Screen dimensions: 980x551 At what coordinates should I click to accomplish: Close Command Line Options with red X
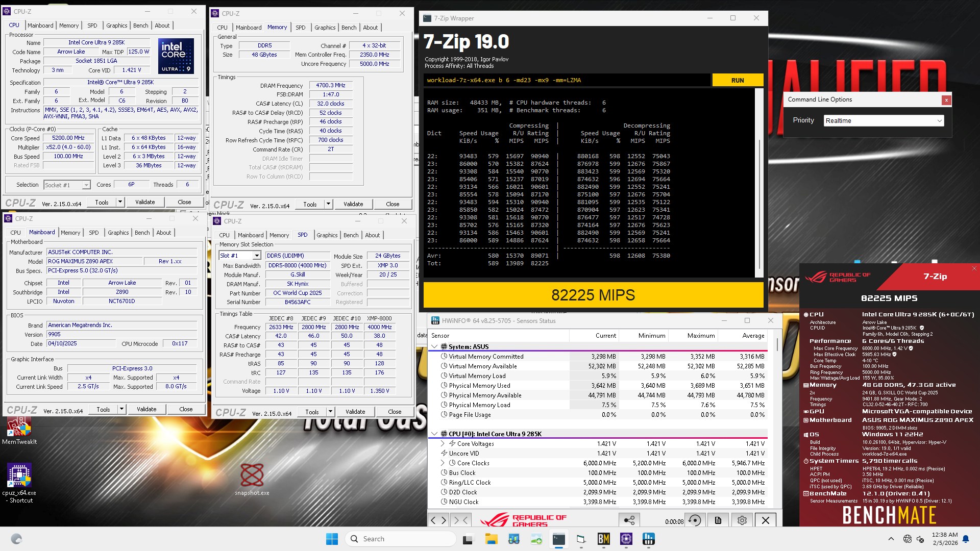click(946, 100)
